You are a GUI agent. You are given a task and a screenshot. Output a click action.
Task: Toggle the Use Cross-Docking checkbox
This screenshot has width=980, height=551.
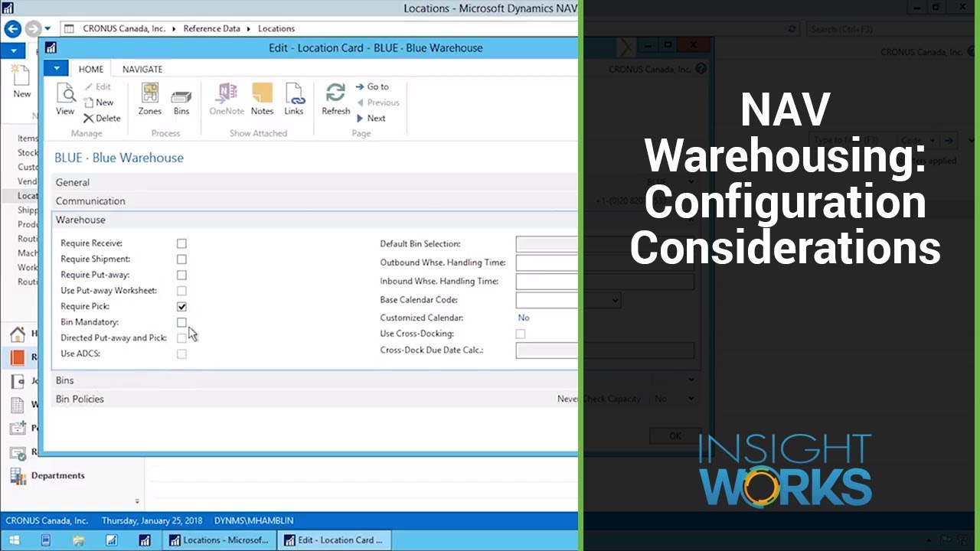click(521, 334)
